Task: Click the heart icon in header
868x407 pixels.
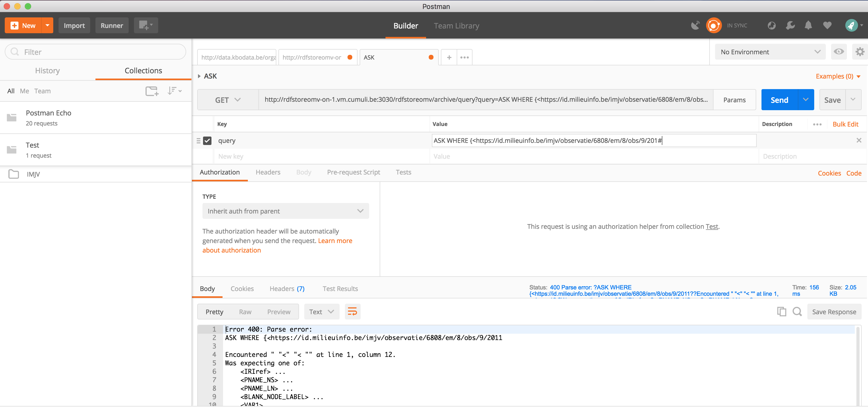Action: [827, 26]
